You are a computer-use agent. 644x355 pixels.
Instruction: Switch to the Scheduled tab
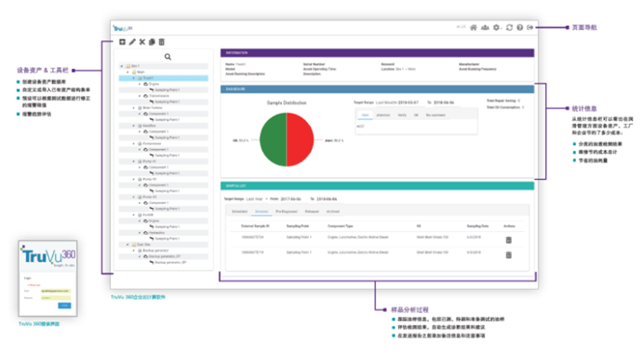(x=239, y=212)
